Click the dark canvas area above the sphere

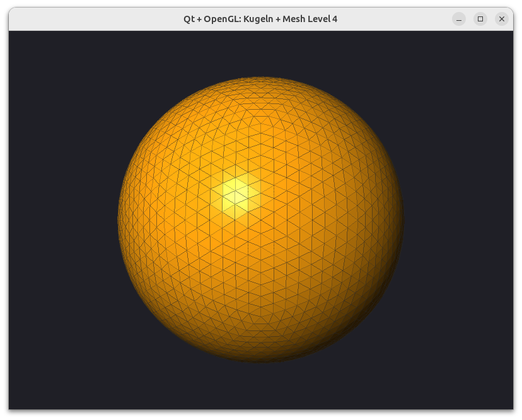pyautogui.click(x=260, y=54)
